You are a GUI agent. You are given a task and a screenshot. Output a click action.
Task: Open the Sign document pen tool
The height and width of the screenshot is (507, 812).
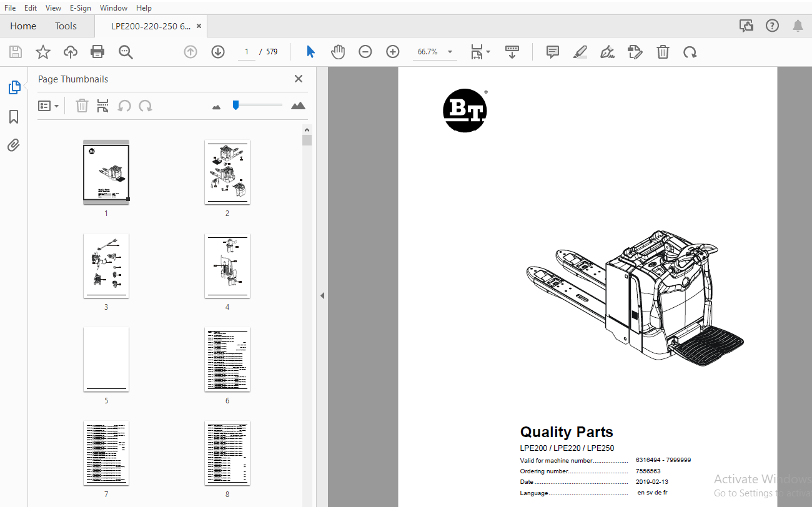[607, 52]
